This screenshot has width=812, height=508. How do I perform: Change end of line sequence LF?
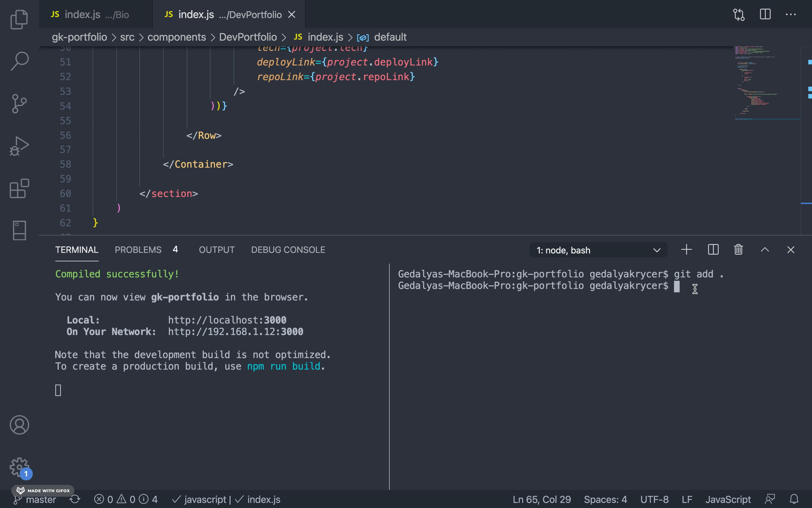click(x=687, y=499)
